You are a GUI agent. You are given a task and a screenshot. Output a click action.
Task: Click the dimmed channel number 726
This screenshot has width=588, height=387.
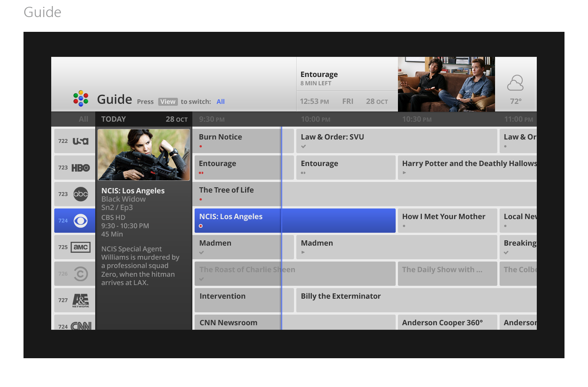(63, 274)
